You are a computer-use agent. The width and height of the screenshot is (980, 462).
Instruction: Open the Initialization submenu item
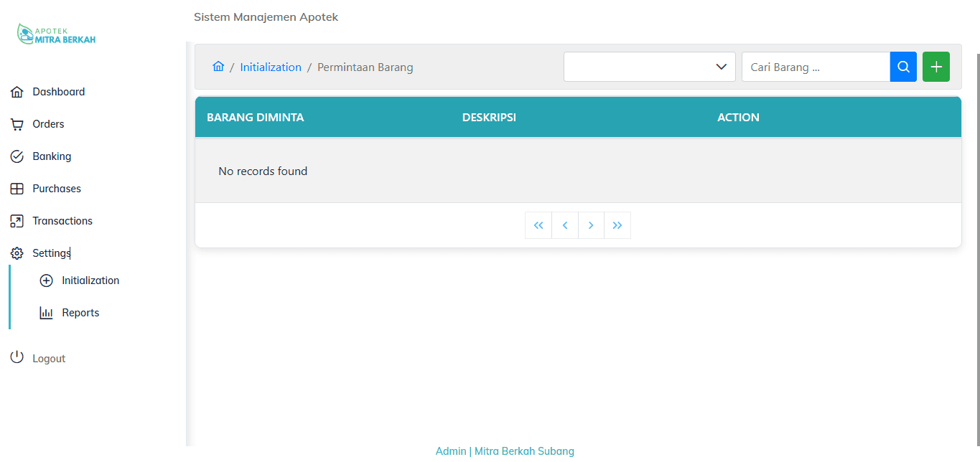coord(90,280)
